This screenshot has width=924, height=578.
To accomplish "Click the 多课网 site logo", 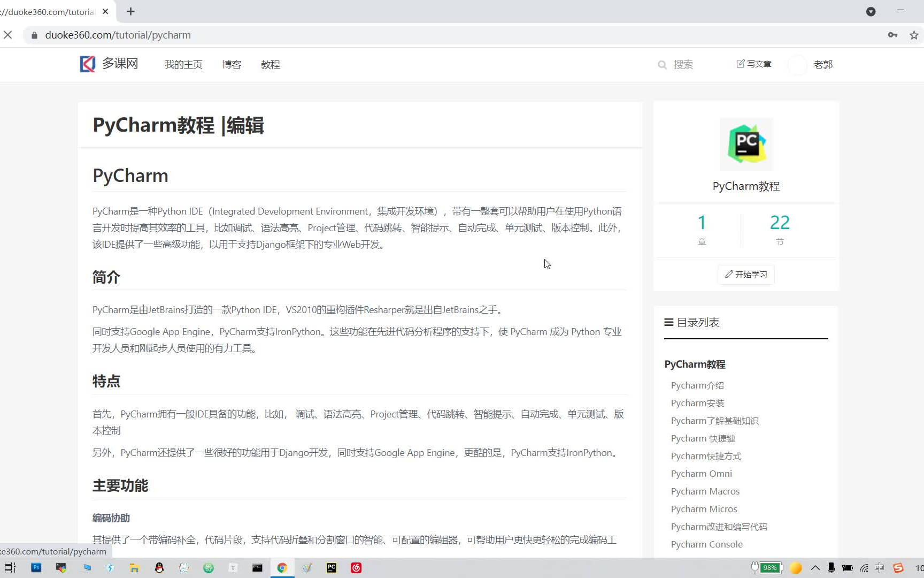I will click(x=109, y=64).
